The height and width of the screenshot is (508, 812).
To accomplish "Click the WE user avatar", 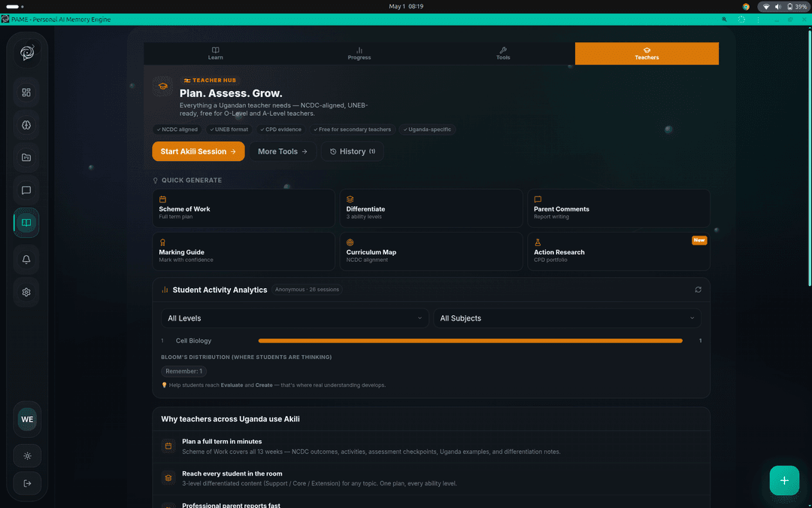I will tap(28, 419).
